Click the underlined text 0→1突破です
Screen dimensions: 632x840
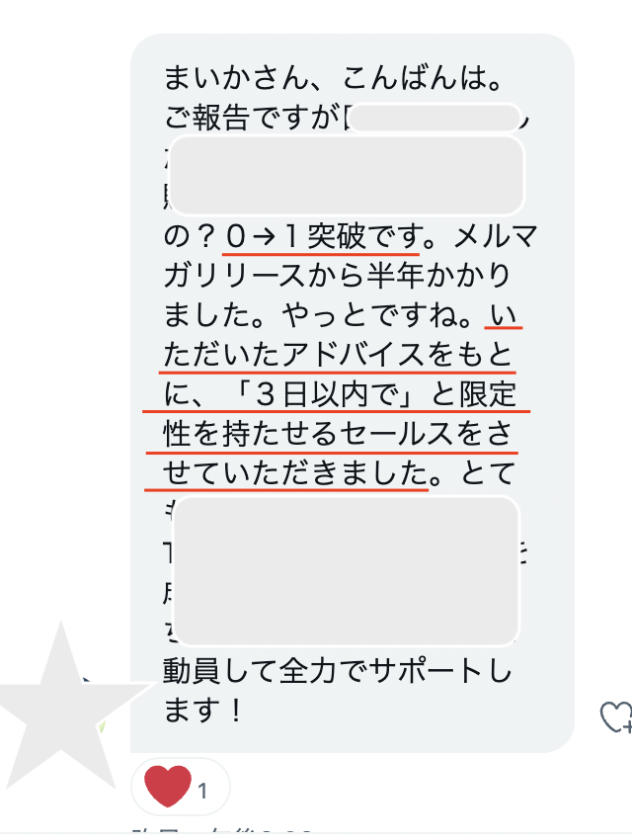click(x=320, y=236)
